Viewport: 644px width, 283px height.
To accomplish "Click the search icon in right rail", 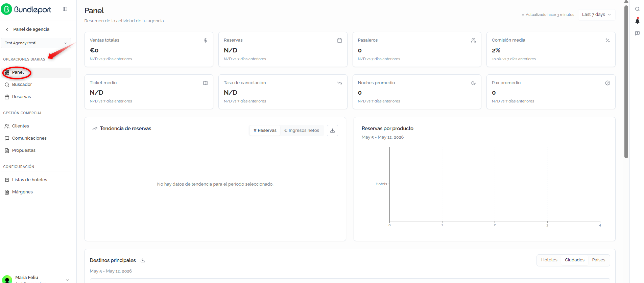I will pos(637,9).
